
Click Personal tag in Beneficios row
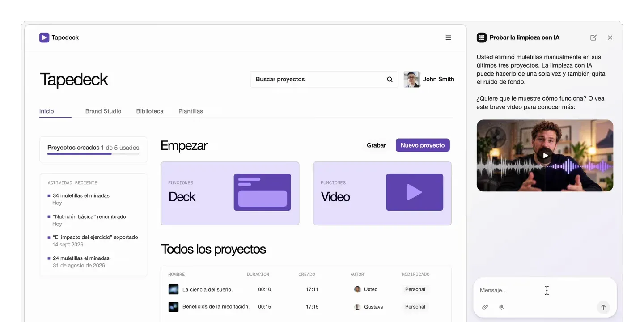[415, 307]
